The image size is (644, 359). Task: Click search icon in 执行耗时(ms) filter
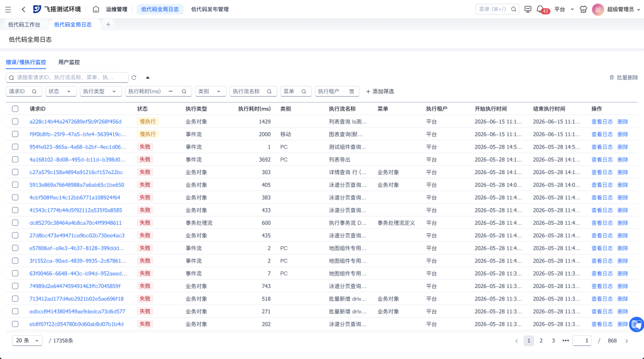tap(184, 92)
